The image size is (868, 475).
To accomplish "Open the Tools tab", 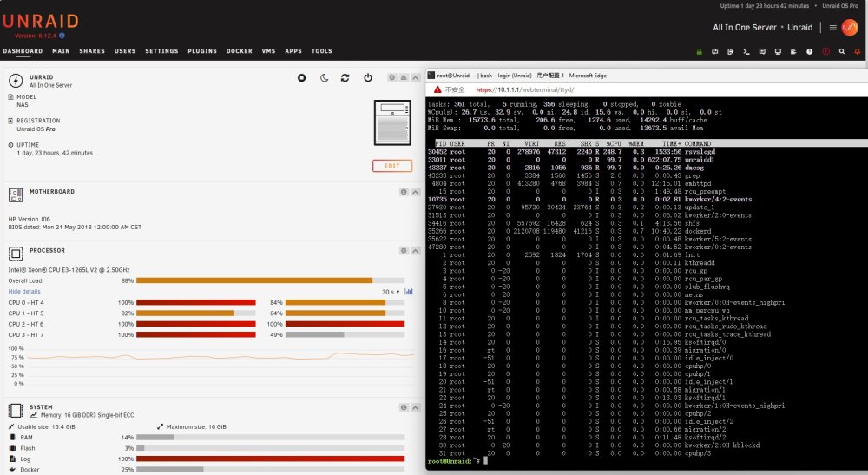I will pyautogui.click(x=322, y=51).
